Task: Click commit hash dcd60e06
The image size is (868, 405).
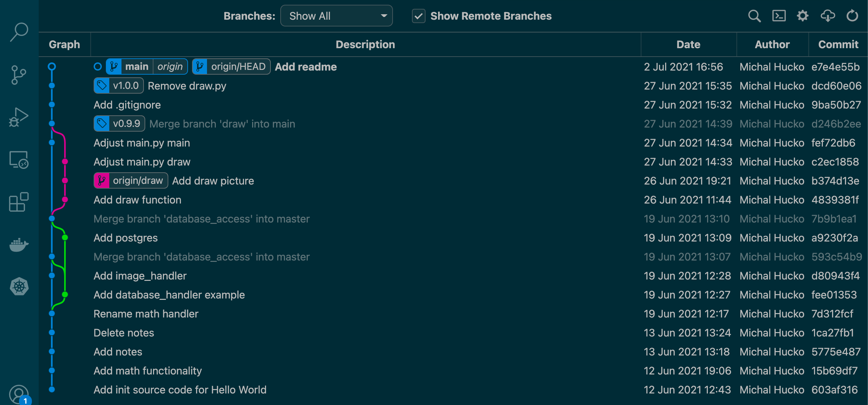Action: (836, 86)
